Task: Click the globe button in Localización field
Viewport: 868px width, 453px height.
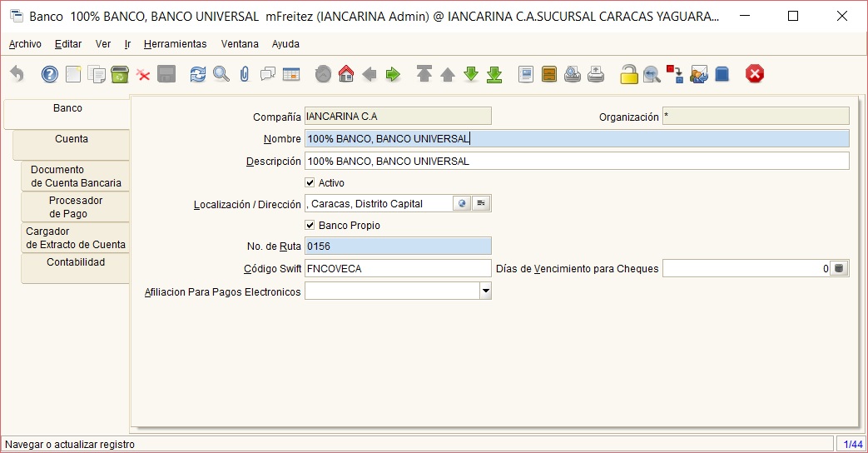Action: (462, 203)
